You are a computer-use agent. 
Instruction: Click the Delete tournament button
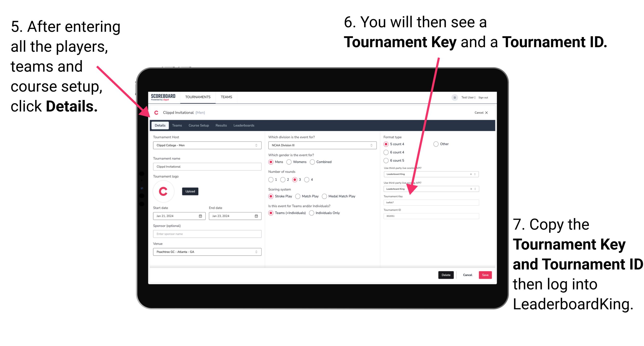[446, 275]
